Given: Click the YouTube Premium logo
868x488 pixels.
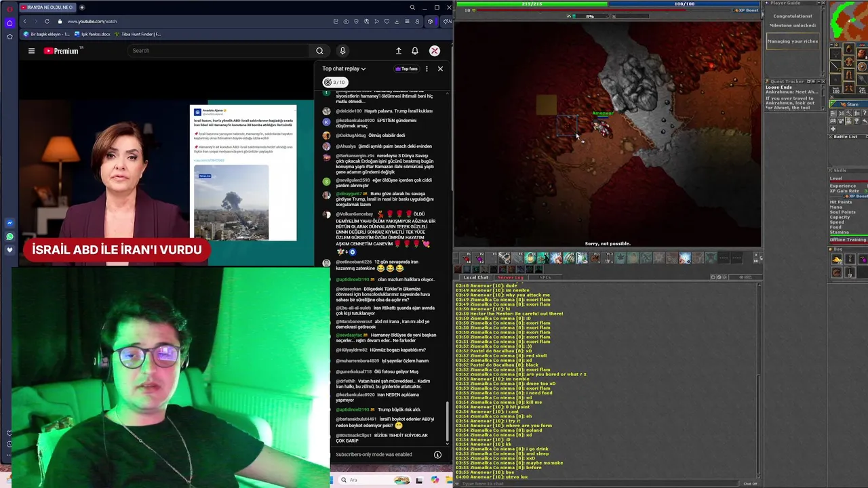Looking at the screenshot, I should click(x=63, y=51).
